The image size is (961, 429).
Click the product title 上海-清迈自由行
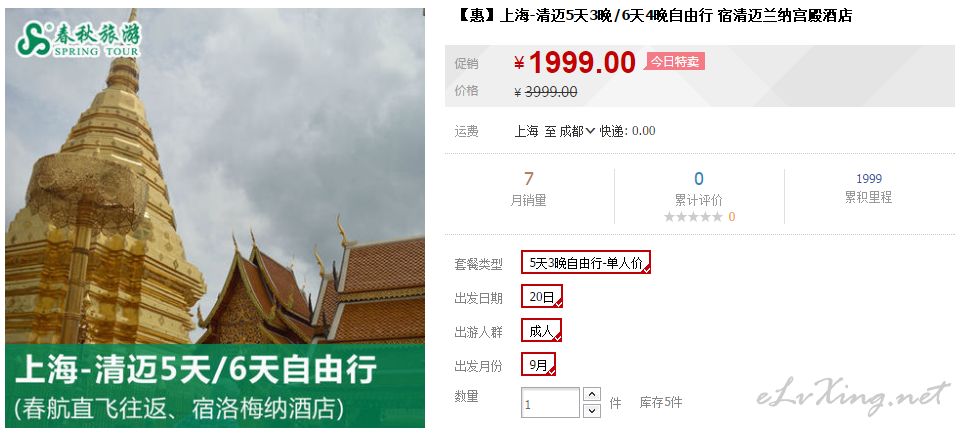tap(655, 16)
